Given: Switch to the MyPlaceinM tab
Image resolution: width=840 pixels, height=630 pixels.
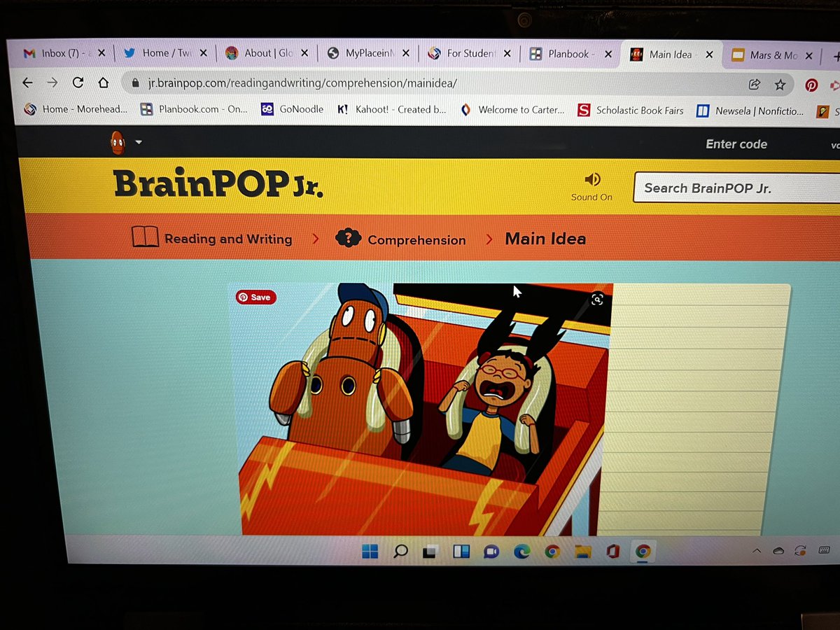Looking at the screenshot, I should 370,54.
